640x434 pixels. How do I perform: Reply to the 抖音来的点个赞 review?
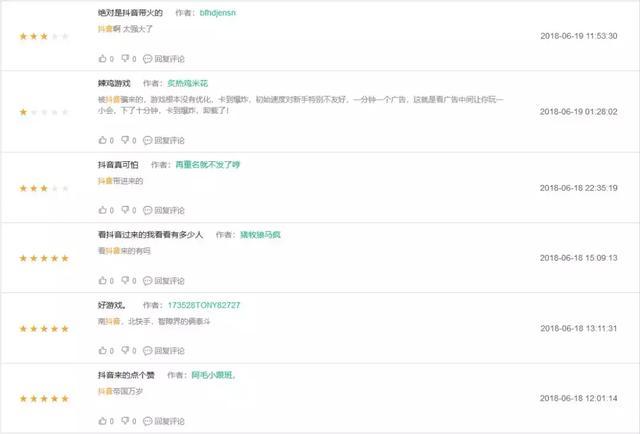tap(164, 421)
